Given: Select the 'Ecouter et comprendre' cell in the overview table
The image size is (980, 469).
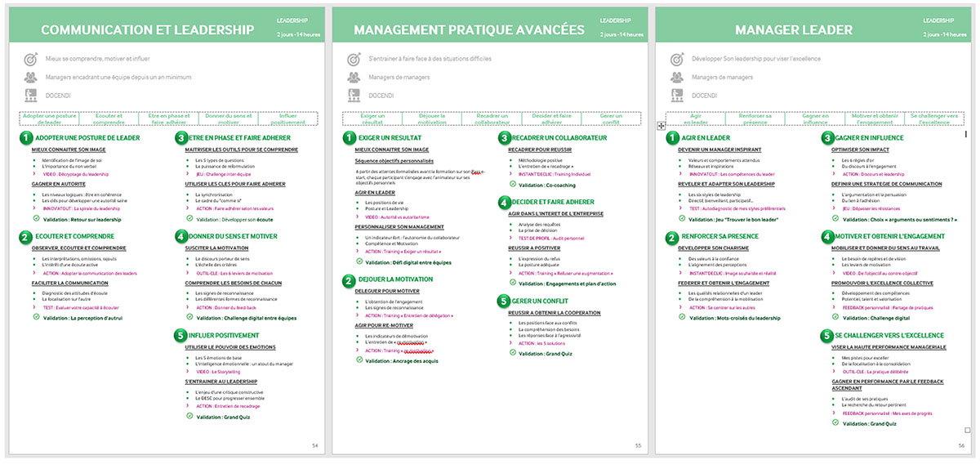Looking at the screenshot, I should (x=109, y=119).
